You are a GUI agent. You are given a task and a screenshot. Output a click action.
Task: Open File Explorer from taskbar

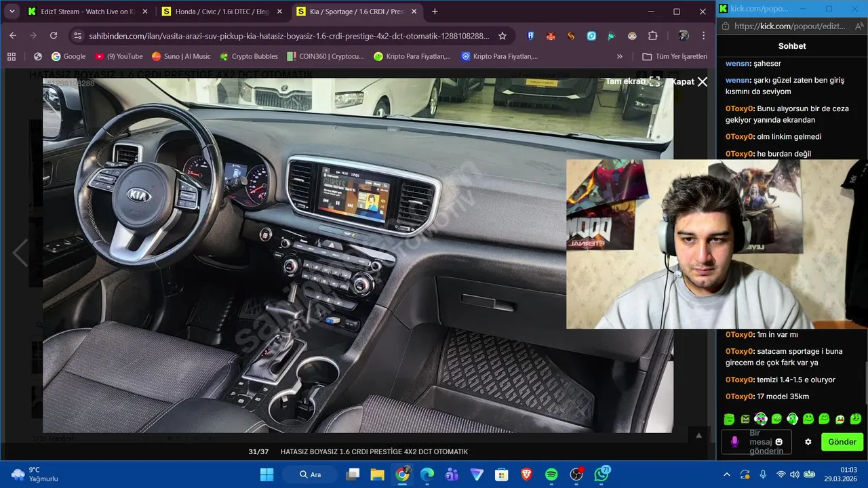(x=377, y=474)
